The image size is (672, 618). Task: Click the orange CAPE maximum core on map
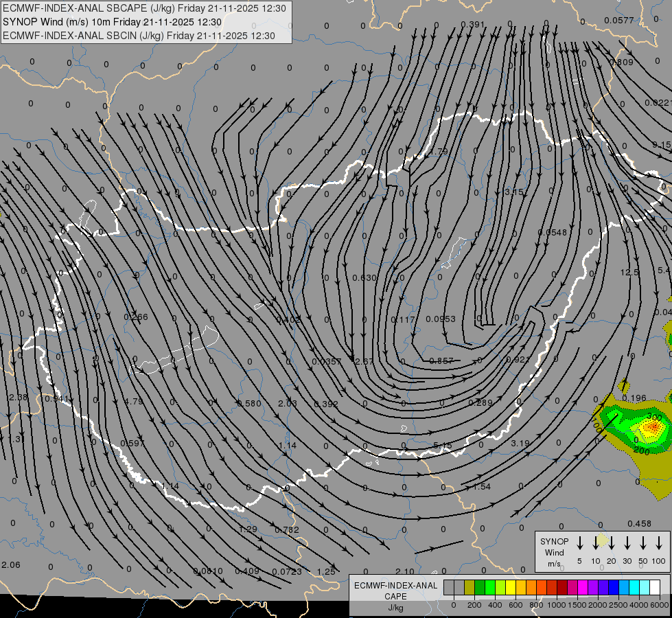(x=653, y=426)
